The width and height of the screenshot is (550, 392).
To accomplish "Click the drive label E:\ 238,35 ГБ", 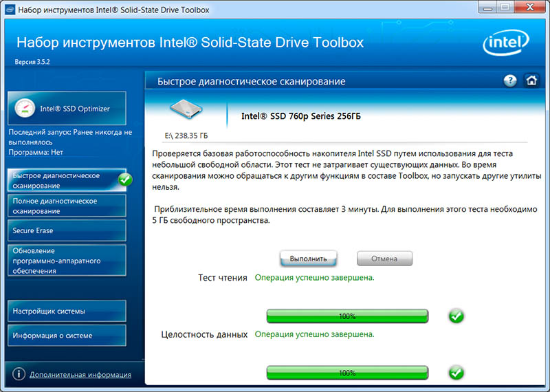I will tap(186, 135).
